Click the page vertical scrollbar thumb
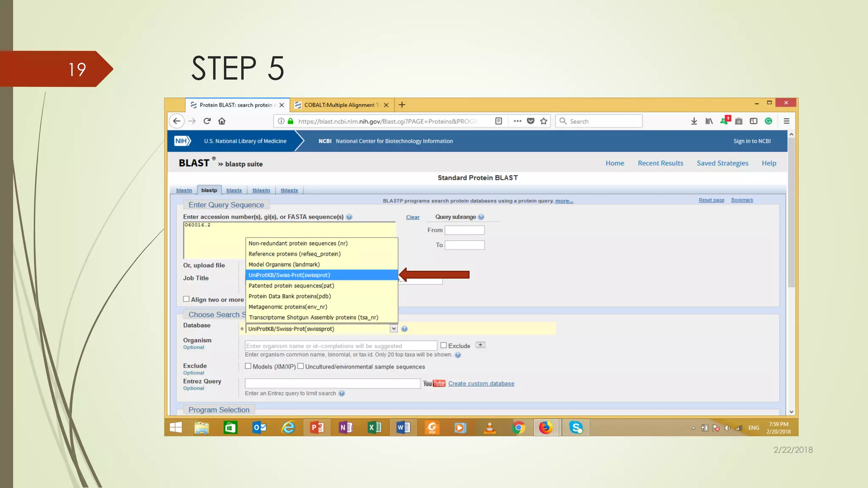The height and width of the screenshot is (488, 868). click(791, 212)
